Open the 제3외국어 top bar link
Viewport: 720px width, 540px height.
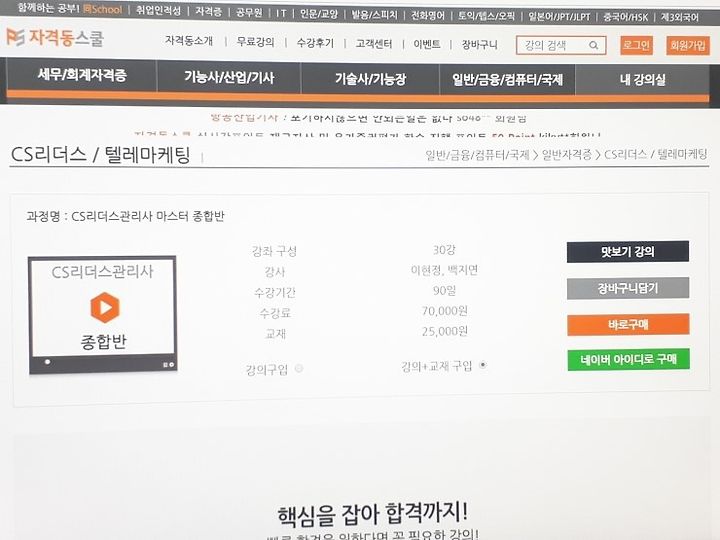click(x=680, y=17)
